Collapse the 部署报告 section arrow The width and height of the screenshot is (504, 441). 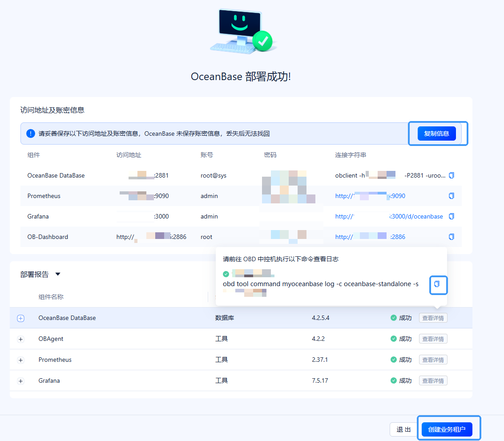(58, 275)
